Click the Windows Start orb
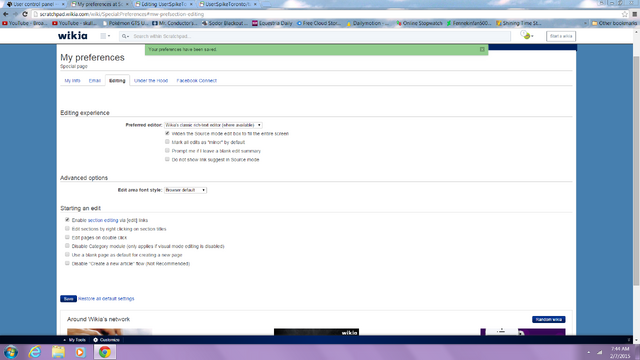640x360 pixels. (x=11, y=352)
